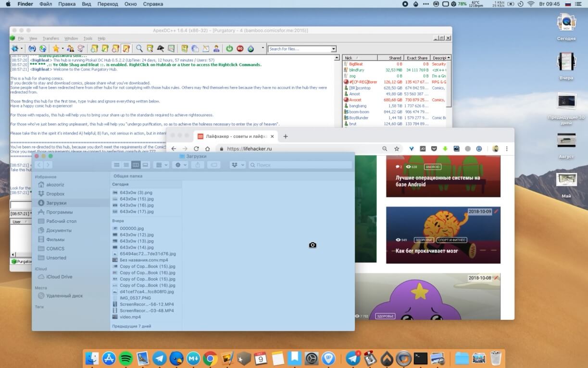Expand the 'Search for files' combo box arrow
588x368 pixels.
(x=334, y=49)
